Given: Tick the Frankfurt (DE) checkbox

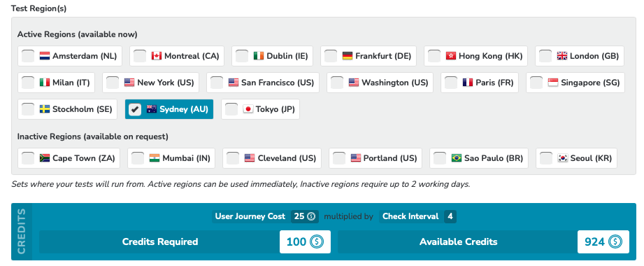Looking at the screenshot, I should pos(331,56).
